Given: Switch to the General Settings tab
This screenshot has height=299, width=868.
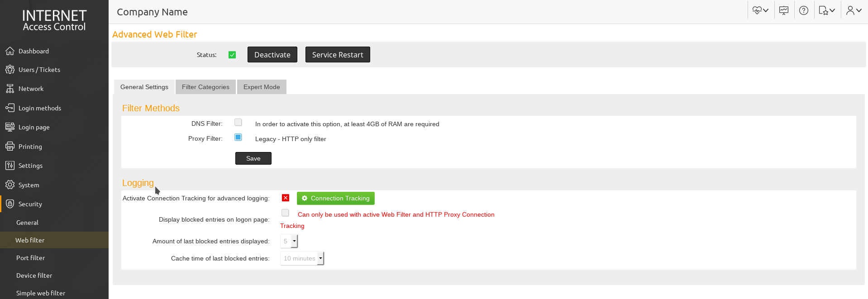Looking at the screenshot, I should coord(144,87).
